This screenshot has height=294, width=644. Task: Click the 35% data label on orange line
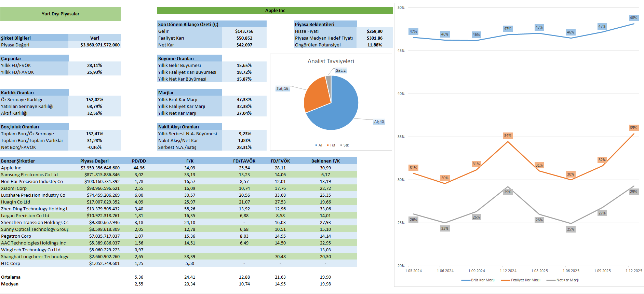(633, 128)
